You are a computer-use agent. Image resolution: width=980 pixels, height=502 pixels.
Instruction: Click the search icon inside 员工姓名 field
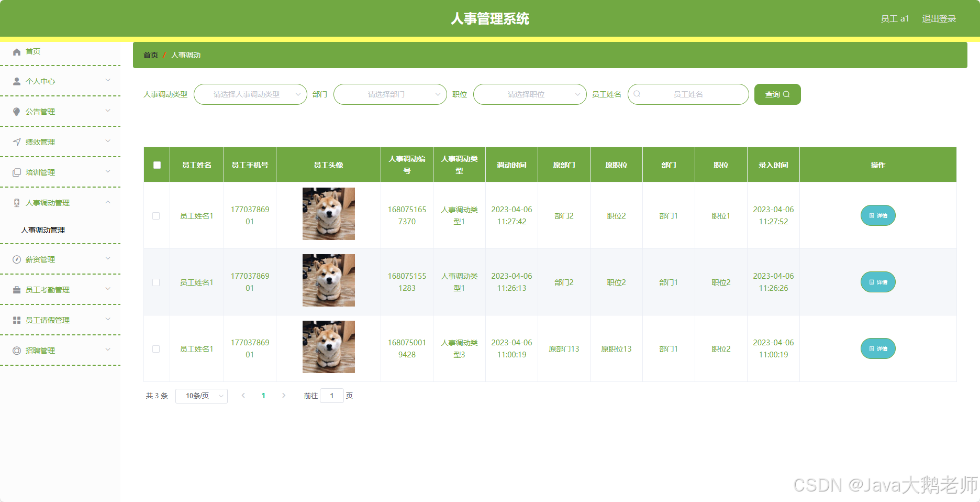pos(637,94)
